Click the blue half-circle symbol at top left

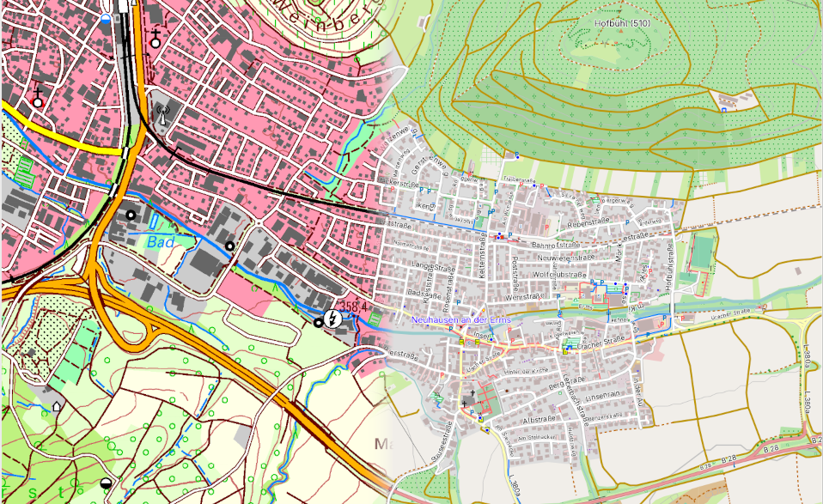pos(106,17)
